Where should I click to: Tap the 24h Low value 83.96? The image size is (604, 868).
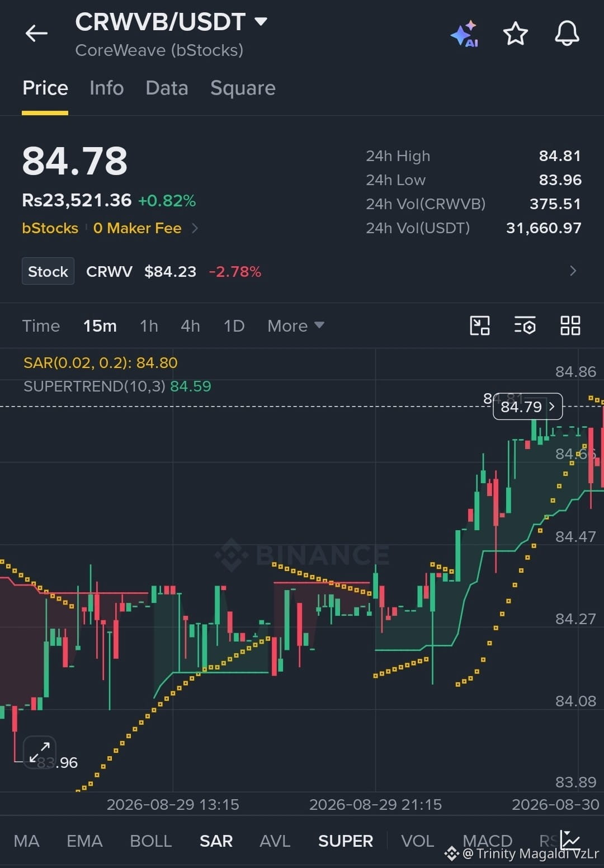point(560,180)
